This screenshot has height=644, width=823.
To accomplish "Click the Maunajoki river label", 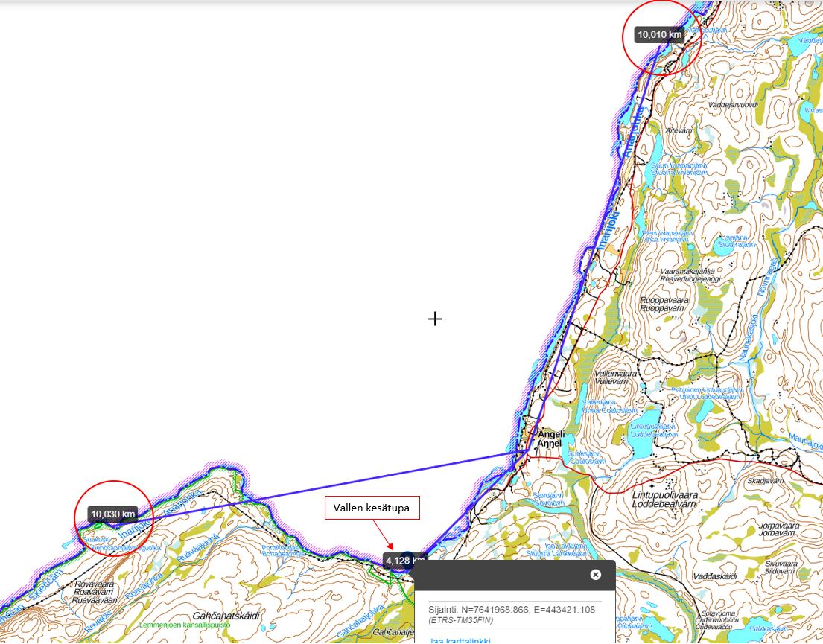I will [806, 441].
